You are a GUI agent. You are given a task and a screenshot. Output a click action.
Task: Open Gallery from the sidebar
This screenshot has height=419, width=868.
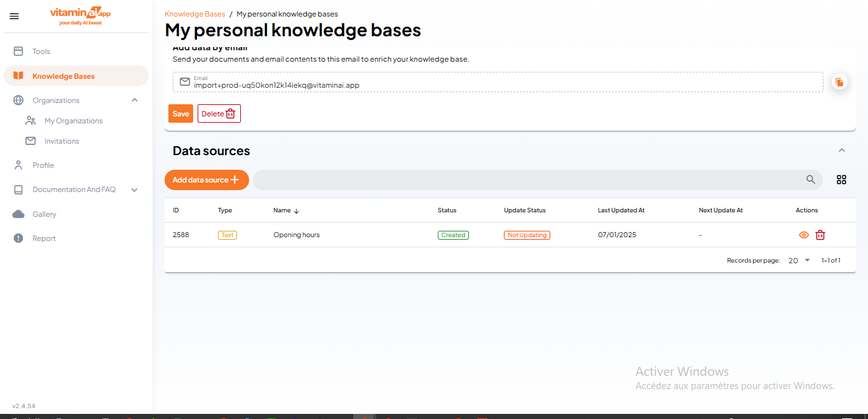(x=44, y=214)
